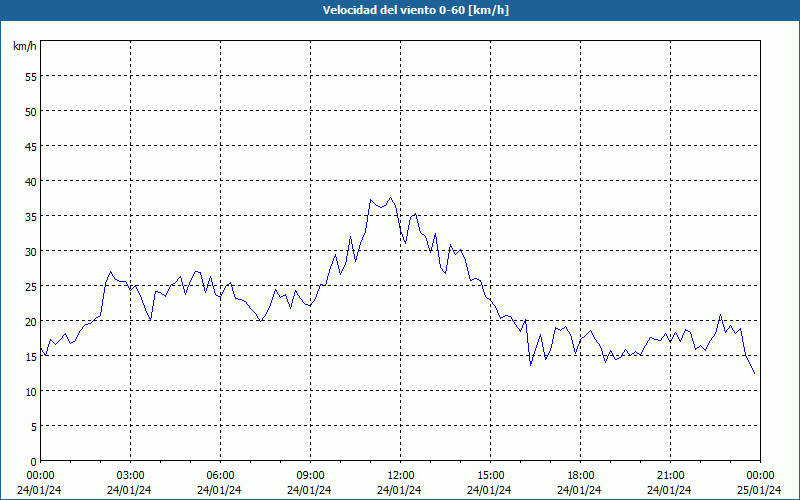The height and width of the screenshot is (500, 800).
Task: Click the '24/01/24' date under 09:00
Action: coord(309,490)
